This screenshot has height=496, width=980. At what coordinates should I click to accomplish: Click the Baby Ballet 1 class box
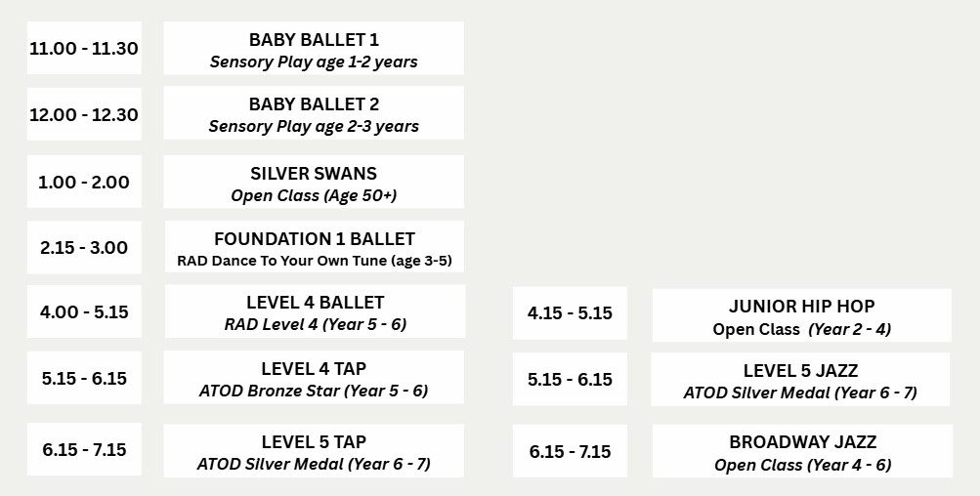point(314,50)
